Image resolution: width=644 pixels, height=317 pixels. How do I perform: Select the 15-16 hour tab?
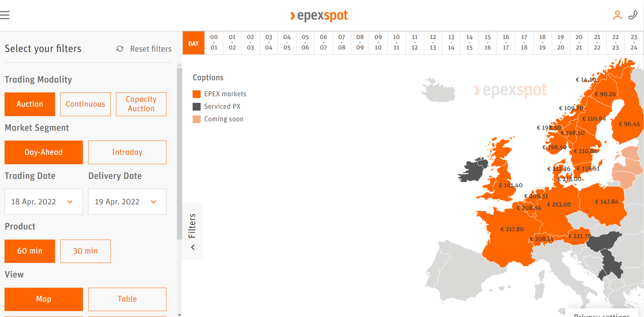coord(488,43)
